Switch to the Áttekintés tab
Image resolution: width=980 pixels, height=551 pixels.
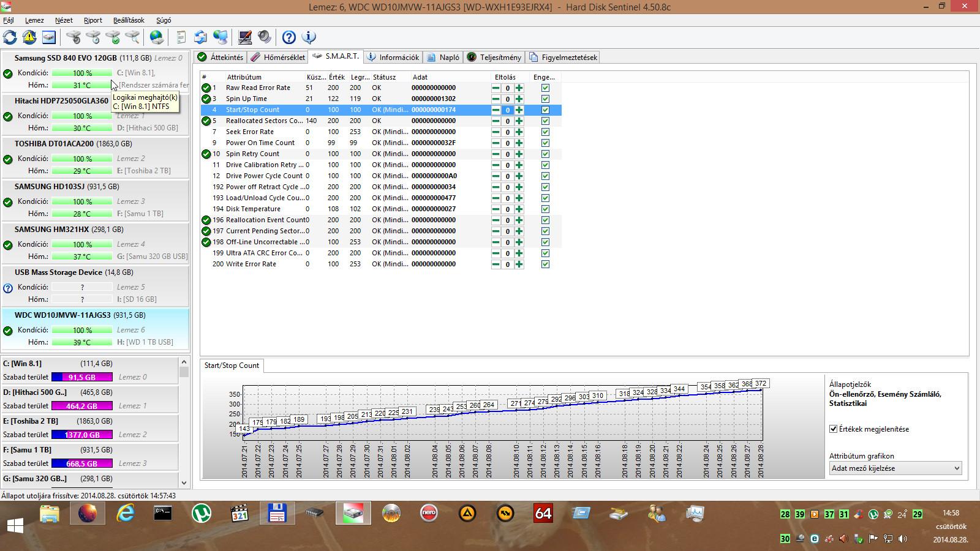pyautogui.click(x=221, y=57)
